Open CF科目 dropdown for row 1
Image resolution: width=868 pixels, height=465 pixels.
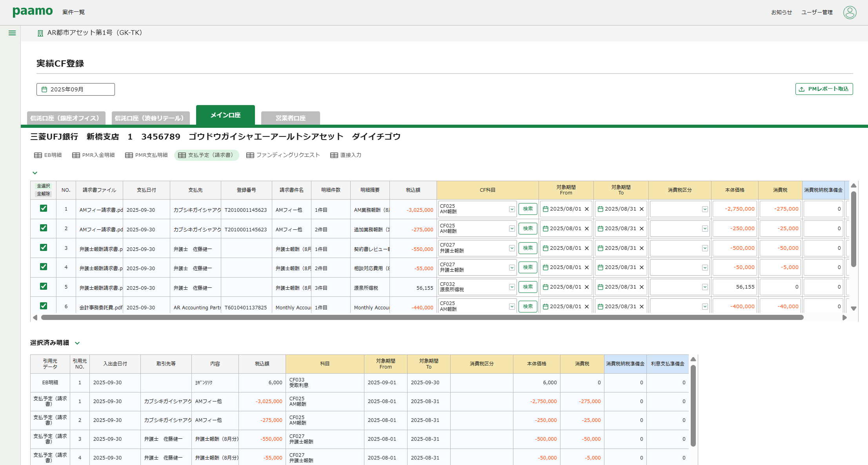(x=512, y=209)
